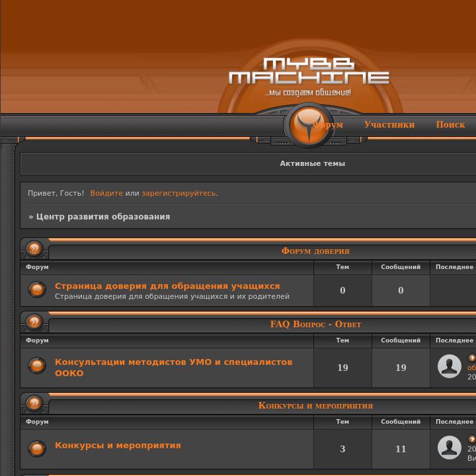Open Консультации методистов УМО и специалистов ООКО
The image size is (476, 476).
(x=174, y=368)
